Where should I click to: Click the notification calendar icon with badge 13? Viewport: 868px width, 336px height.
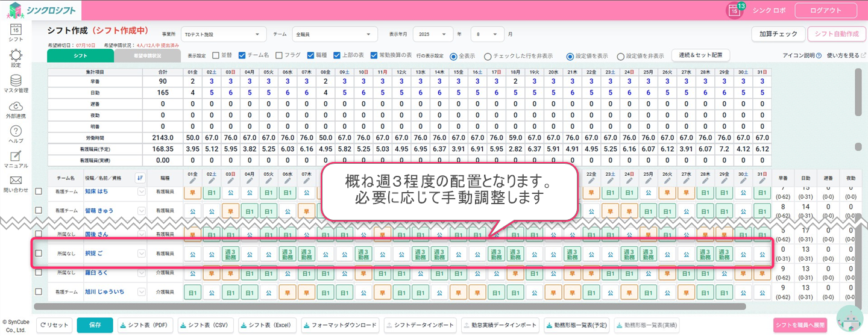(734, 11)
